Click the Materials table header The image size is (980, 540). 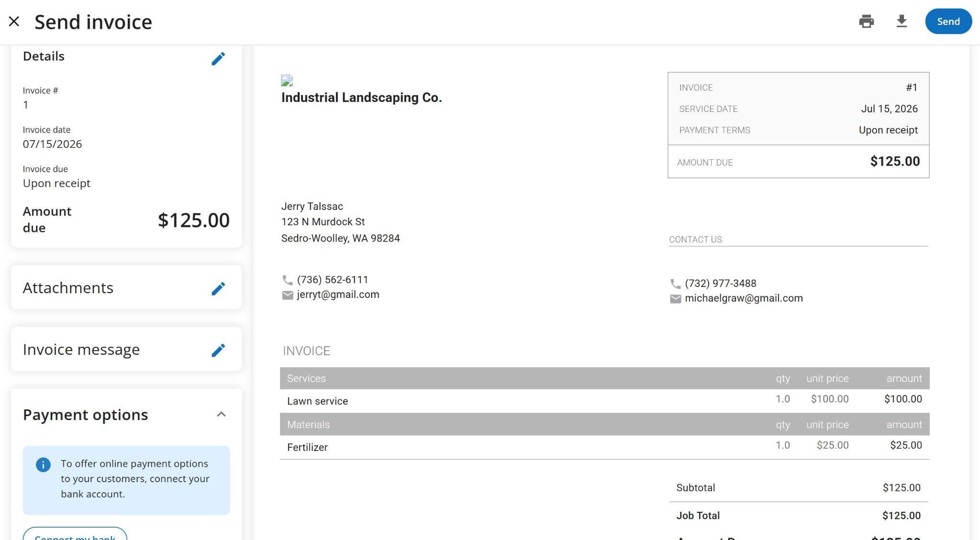point(604,424)
